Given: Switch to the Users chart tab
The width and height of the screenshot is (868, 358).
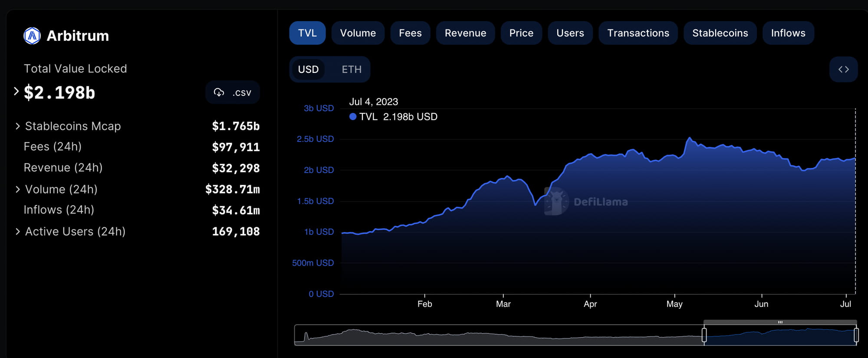Looking at the screenshot, I should [570, 33].
